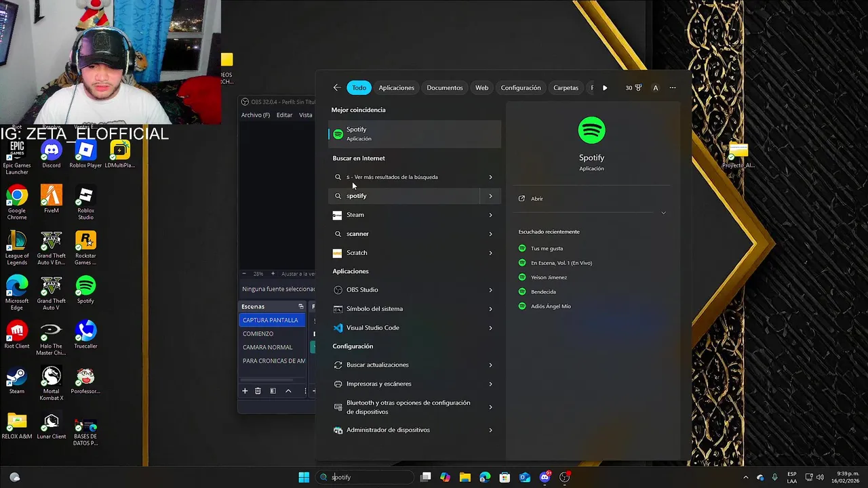Open File Explorer from the taskbar
868x488 pixels.
tap(465, 477)
